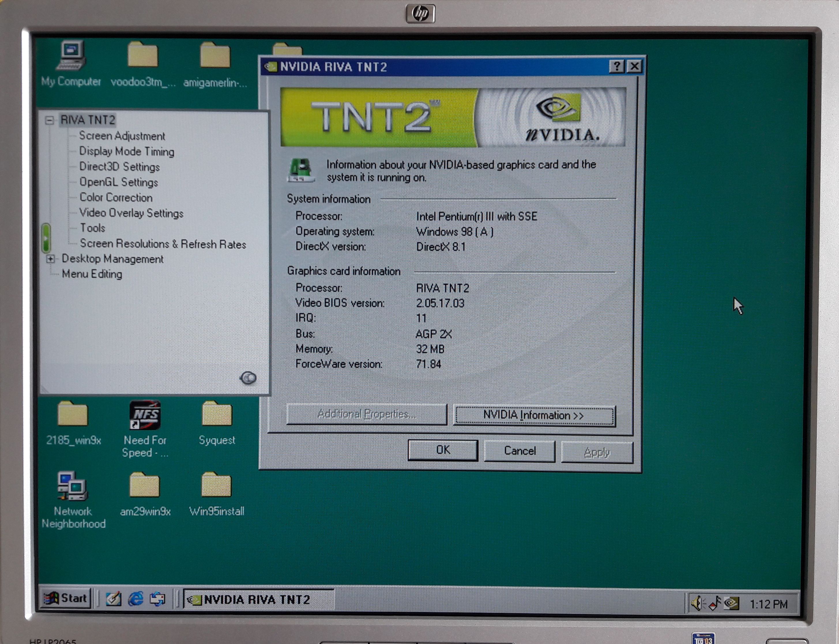839x644 pixels.
Task: Expand the Desktop Management node
Action: pos(50,259)
